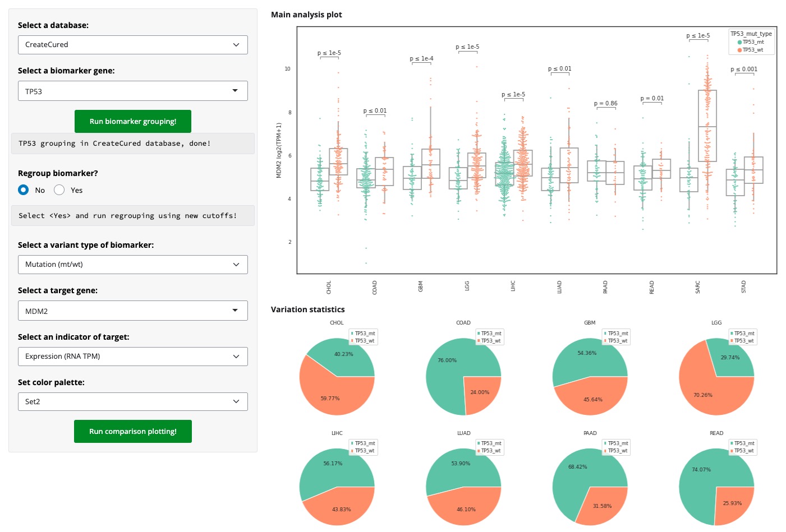Expand the biomarker gene TP53 dropdown
The width and height of the screenshot is (786, 532).
pos(132,91)
